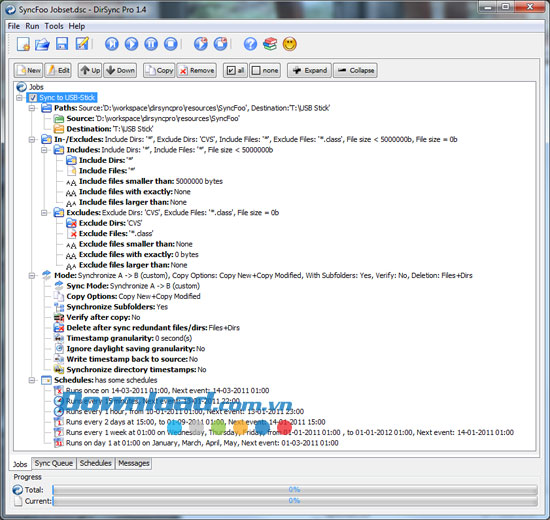Click the Current progress bar
The height and width of the screenshot is (520, 550).
point(295,501)
